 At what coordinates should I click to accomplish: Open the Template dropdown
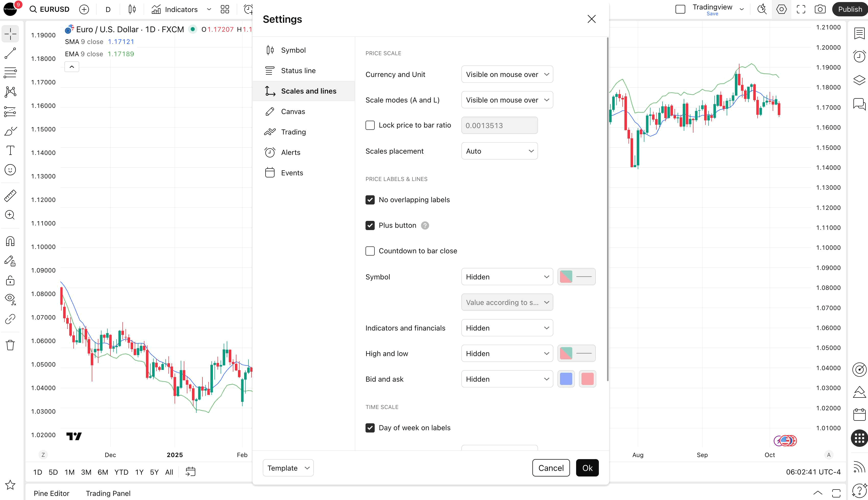coord(288,468)
